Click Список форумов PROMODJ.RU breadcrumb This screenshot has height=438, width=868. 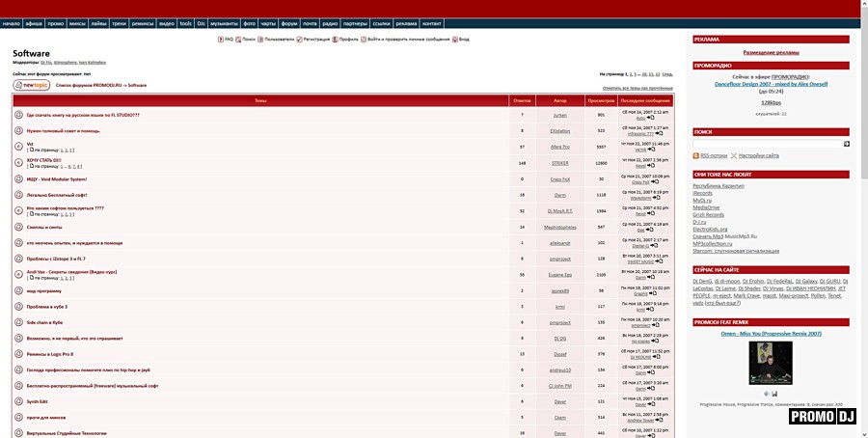[89, 85]
